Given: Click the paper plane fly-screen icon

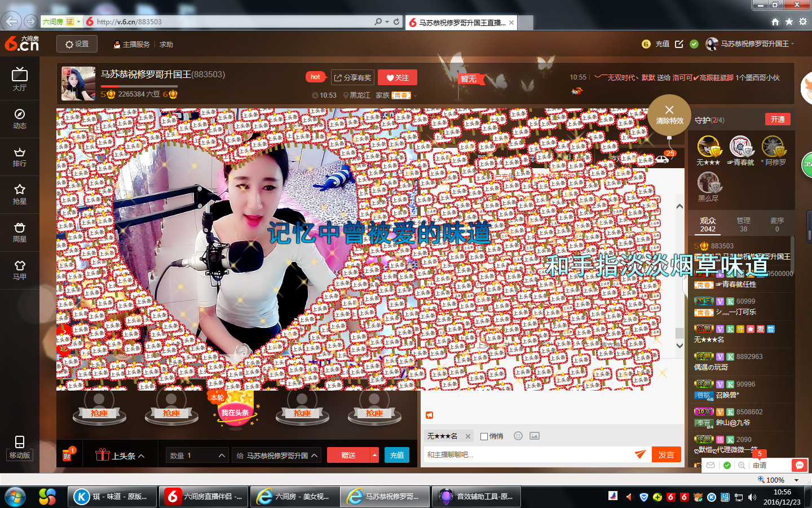Looking at the screenshot, I should tap(640, 454).
